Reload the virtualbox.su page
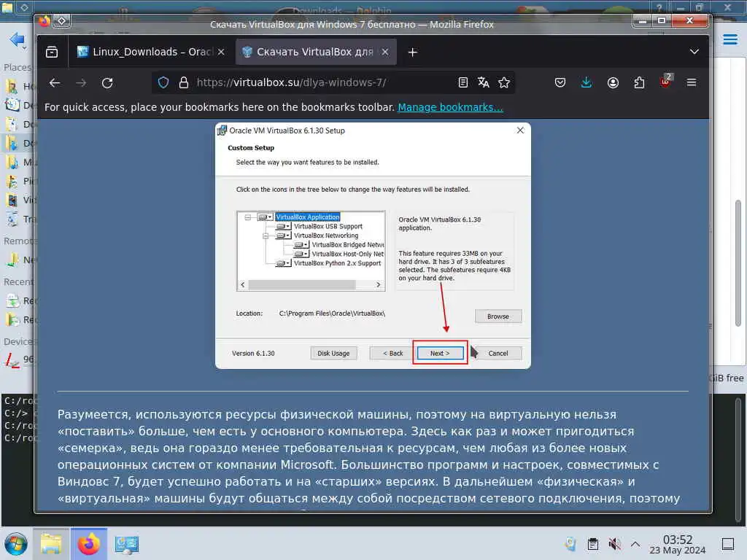747x560 pixels. coord(107,83)
